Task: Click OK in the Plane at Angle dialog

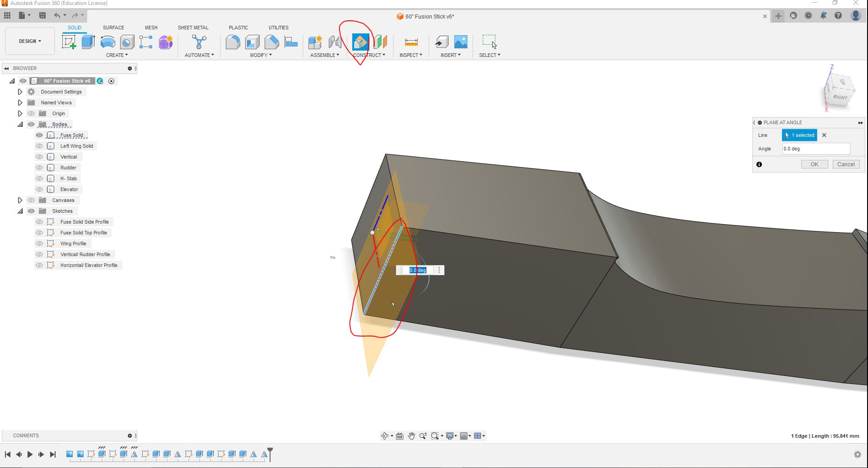Action: coord(814,164)
